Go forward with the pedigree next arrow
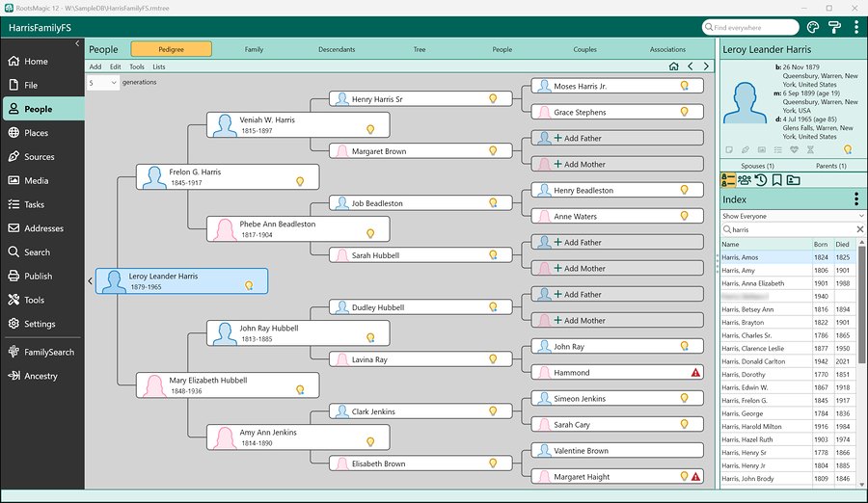 click(x=706, y=66)
